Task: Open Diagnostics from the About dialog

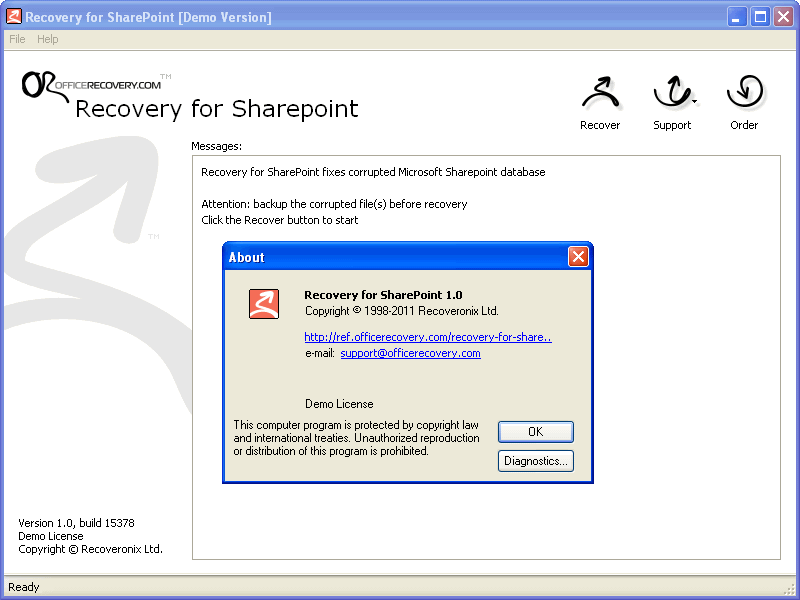Action: coord(536,461)
